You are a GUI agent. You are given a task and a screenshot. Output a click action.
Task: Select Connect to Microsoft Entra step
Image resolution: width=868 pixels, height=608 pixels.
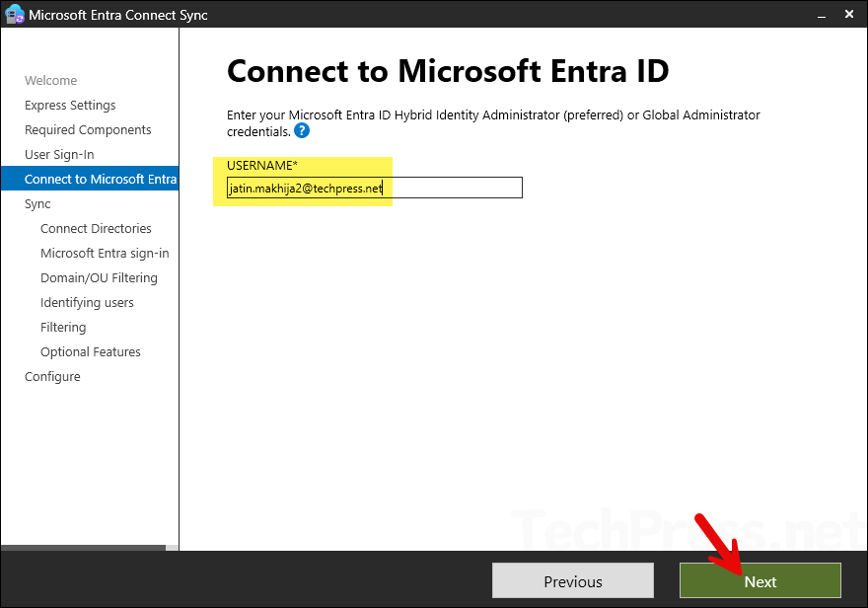click(x=90, y=179)
